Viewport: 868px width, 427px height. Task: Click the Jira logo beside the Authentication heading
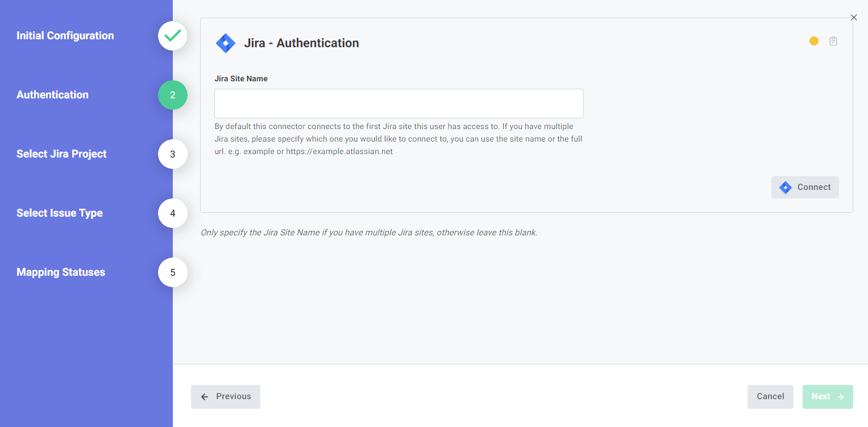(226, 43)
